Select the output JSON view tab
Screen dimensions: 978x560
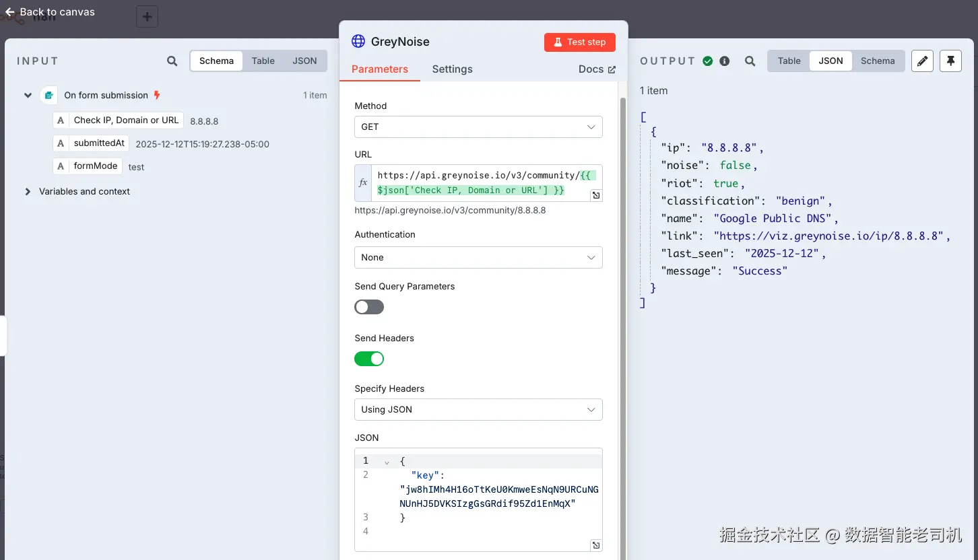click(830, 61)
